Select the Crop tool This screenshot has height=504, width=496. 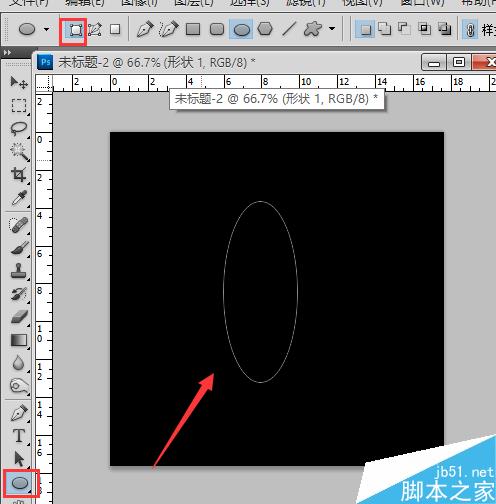19,174
